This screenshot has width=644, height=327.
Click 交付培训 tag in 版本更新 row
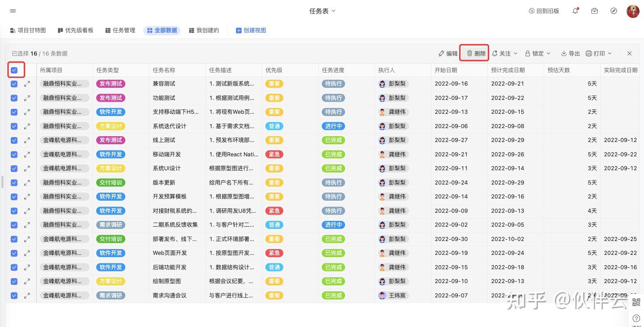[x=111, y=182]
